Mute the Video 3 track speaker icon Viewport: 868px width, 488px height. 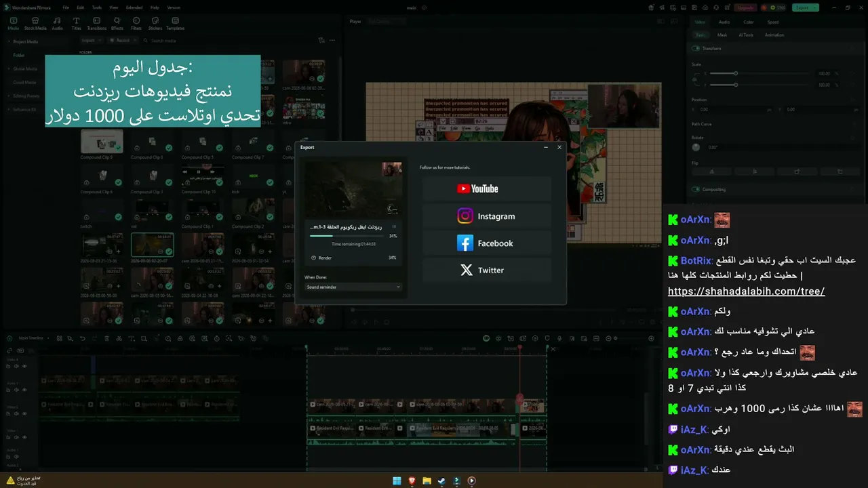point(17,388)
